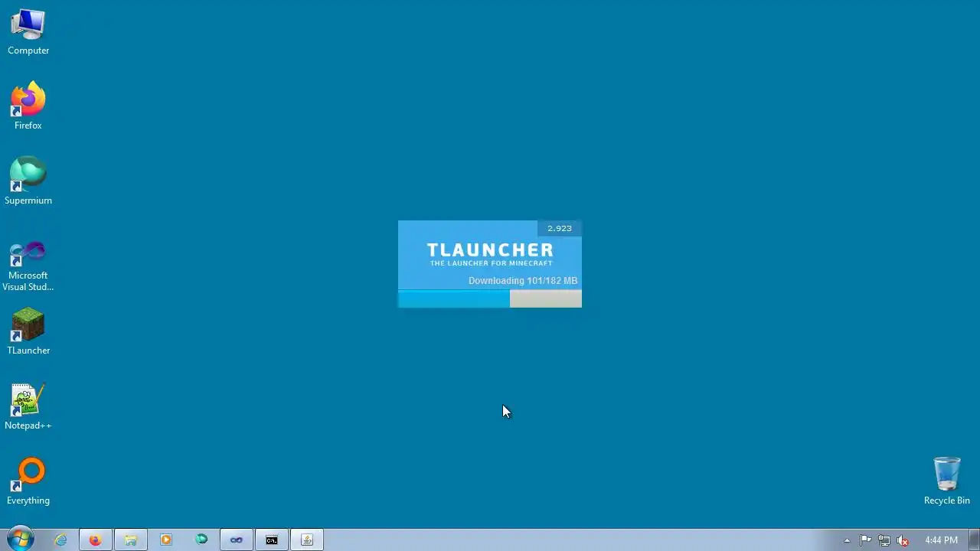
Task: Select the Everything search desktop shortcut
Action: (28, 481)
